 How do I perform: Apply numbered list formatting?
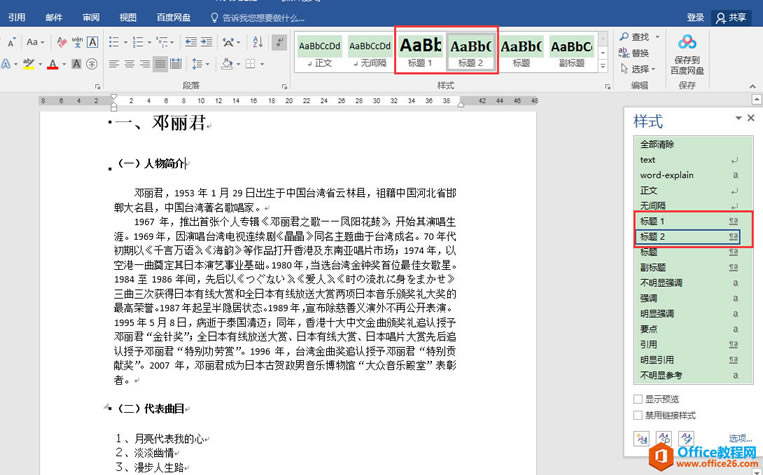pos(138,42)
